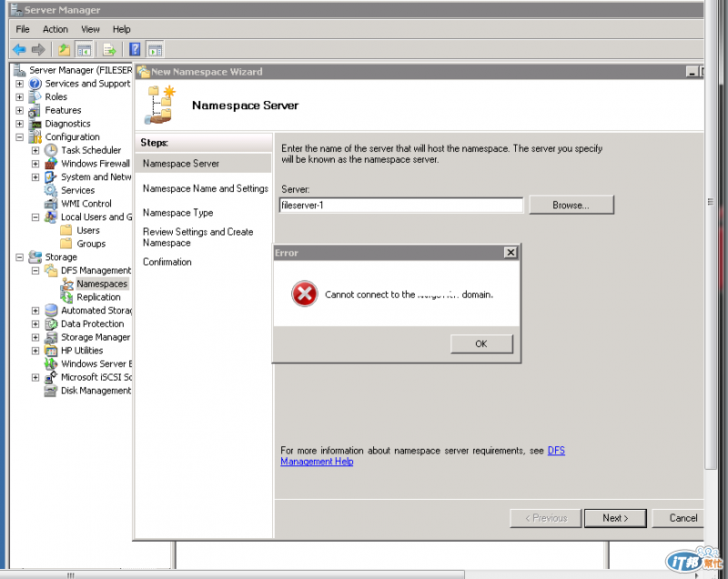The width and height of the screenshot is (728, 579).
Task: Select the Namespace Name and Settings step
Action: click(x=206, y=188)
